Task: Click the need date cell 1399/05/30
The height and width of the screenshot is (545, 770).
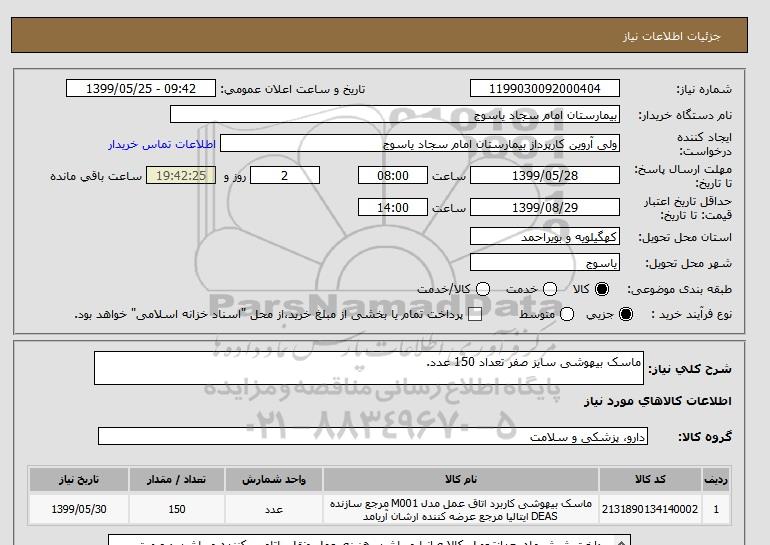Action: (79, 509)
